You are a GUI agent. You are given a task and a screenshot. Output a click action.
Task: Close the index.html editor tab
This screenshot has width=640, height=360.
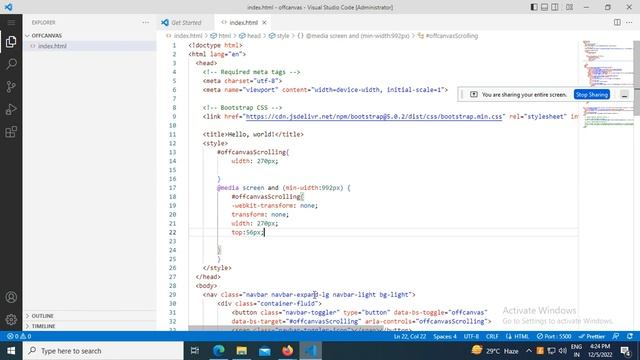coord(264,22)
